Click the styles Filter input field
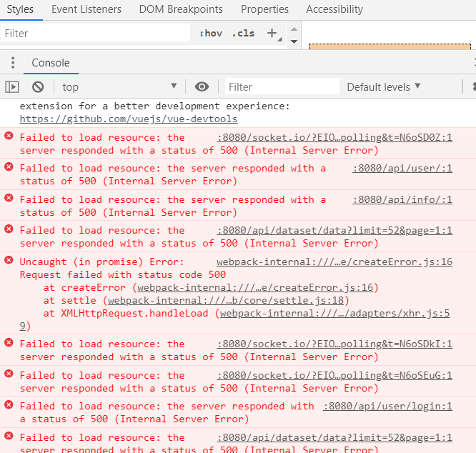 [x=95, y=33]
